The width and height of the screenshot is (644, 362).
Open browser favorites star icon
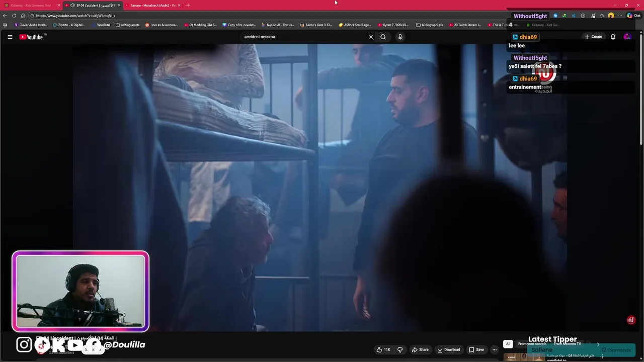point(602,16)
